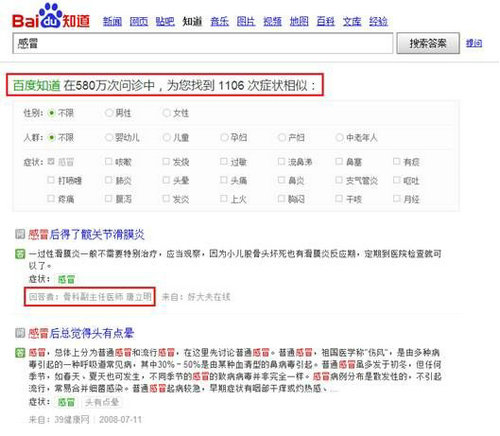This screenshot has height=436, width=500.
Task: Select 不限 radio in the 性别 row
Action: pos(51,113)
